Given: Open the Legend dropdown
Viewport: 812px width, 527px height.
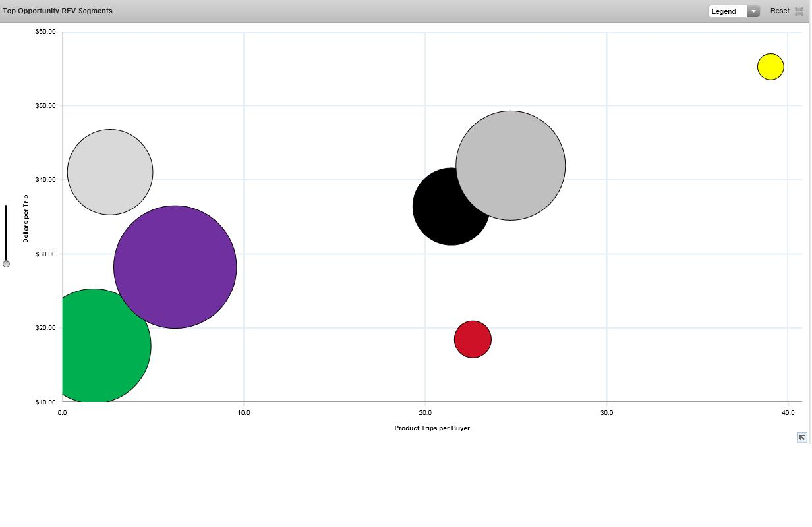Looking at the screenshot, I should coord(734,11).
